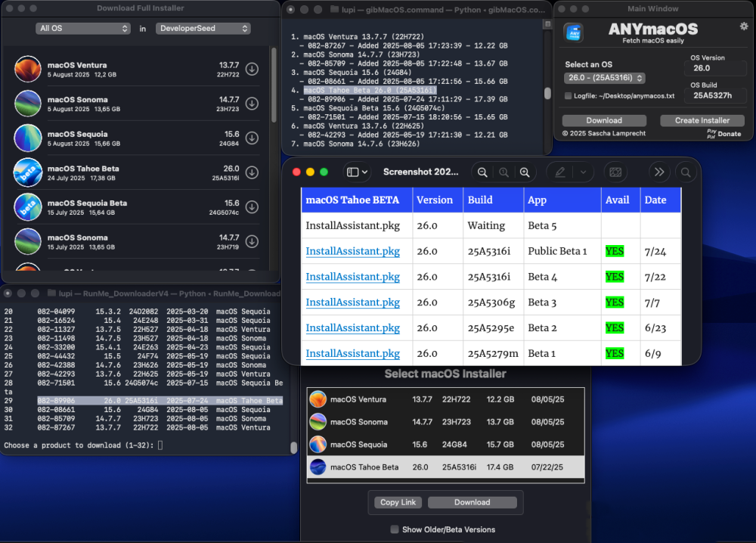Click the gibMacOS terminal scrollbar thumb
Viewport: 756px width, 543px height.
click(x=547, y=93)
